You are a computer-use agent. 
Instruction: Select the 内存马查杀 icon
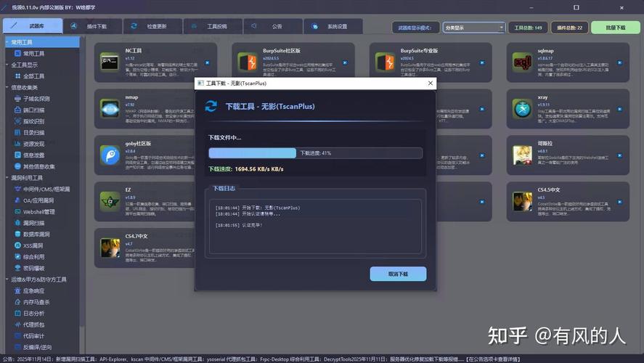pyautogui.click(x=17, y=302)
